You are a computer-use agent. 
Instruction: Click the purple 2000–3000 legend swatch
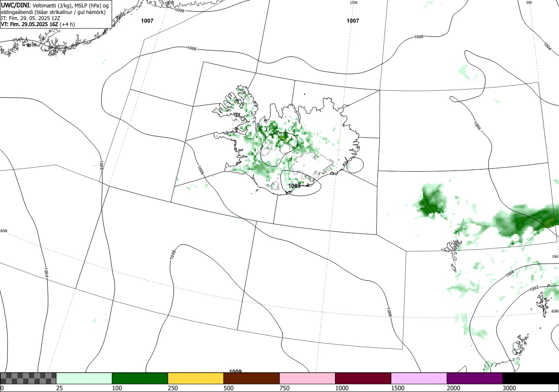pyautogui.click(x=475, y=378)
